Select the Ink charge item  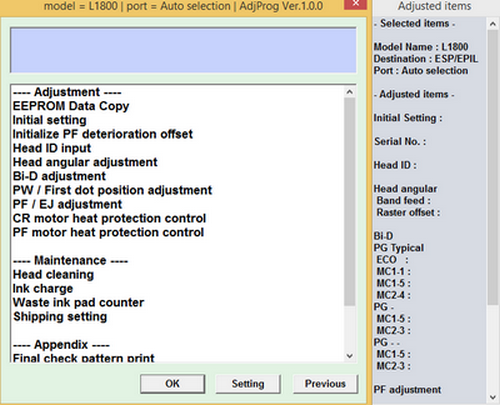43,288
